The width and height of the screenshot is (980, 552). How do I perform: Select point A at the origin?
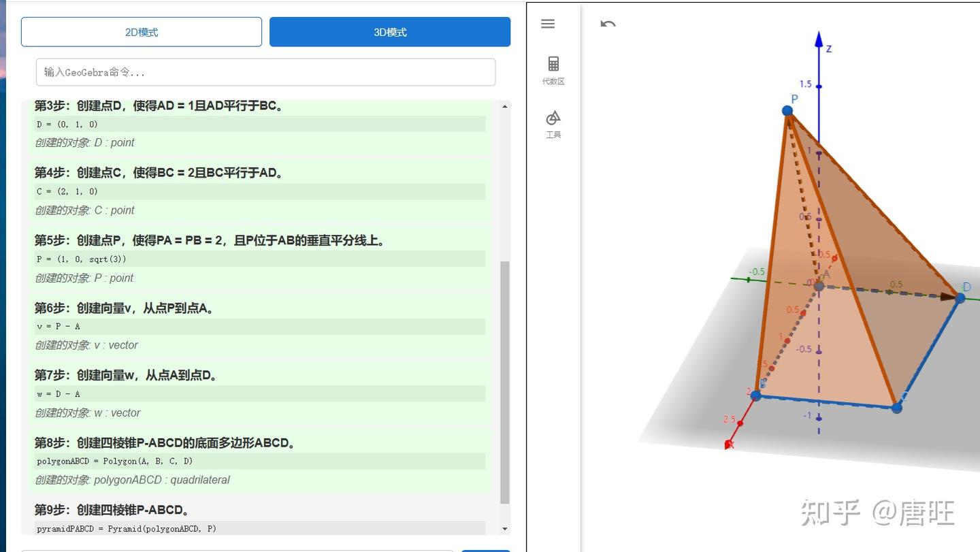(819, 286)
